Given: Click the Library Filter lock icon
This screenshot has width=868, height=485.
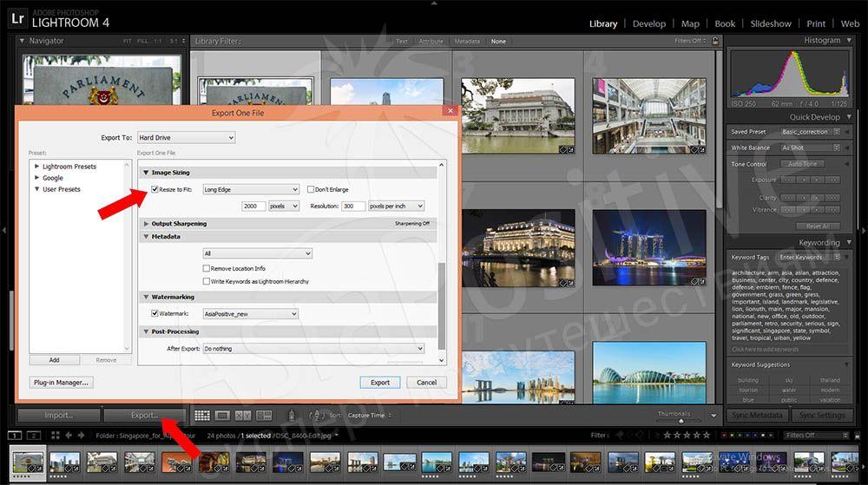Looking at the screenshot, I should [x=715, y=41].
